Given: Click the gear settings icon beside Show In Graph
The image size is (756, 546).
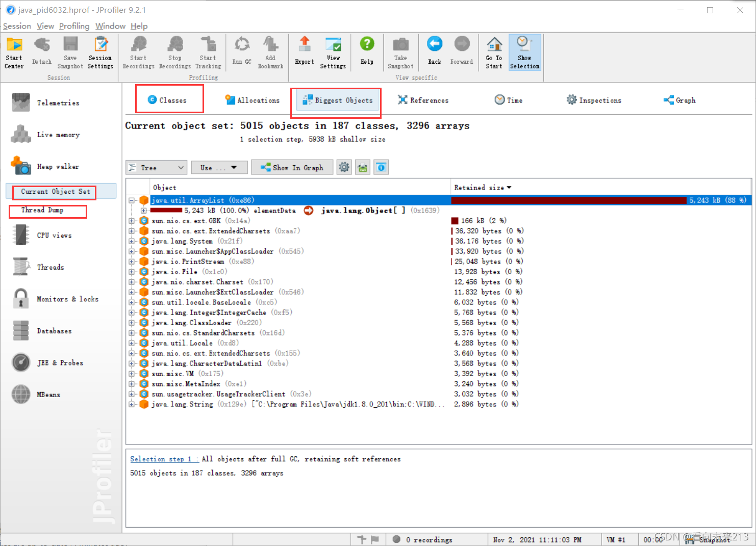Looking at the screenshot, I should (x=344, y=167).
